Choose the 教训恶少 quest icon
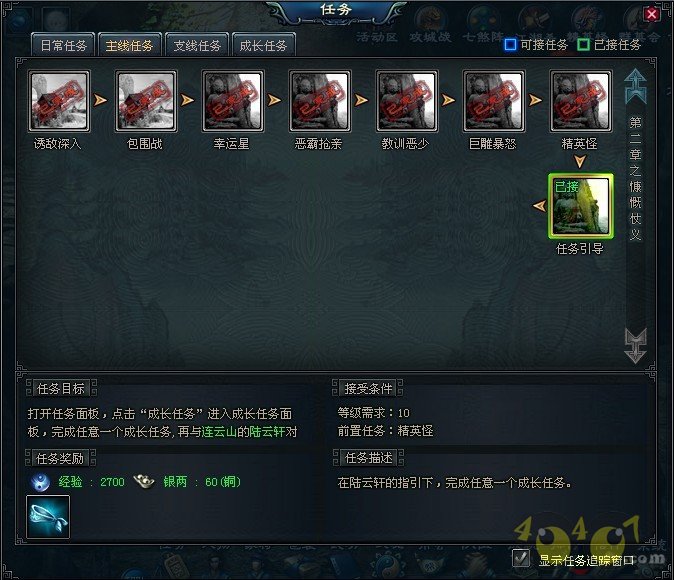This screenshot has width=674, height=580. coord(407,101)
